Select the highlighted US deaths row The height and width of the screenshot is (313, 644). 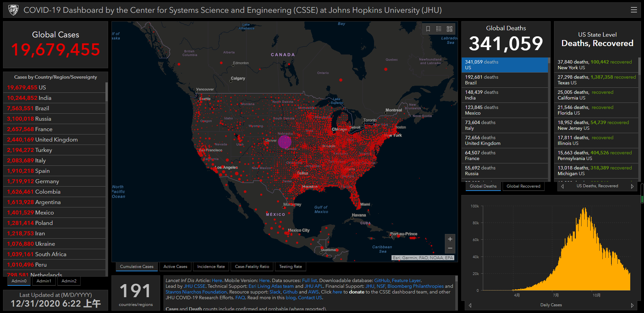click(505, 65)
